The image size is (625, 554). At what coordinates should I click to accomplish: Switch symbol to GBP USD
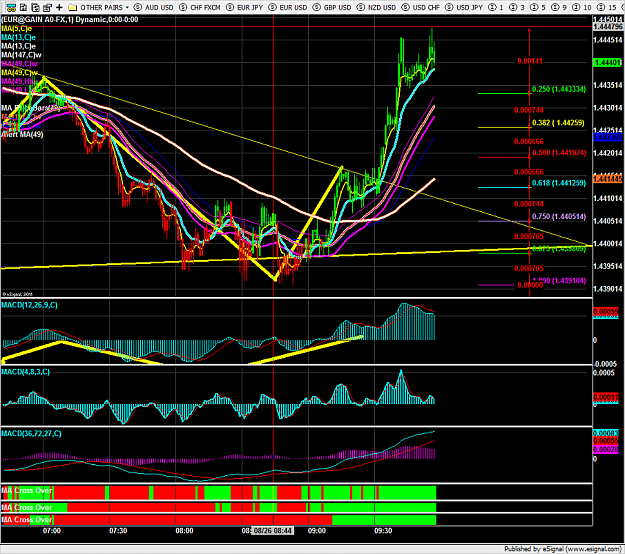tap(332, 7)
